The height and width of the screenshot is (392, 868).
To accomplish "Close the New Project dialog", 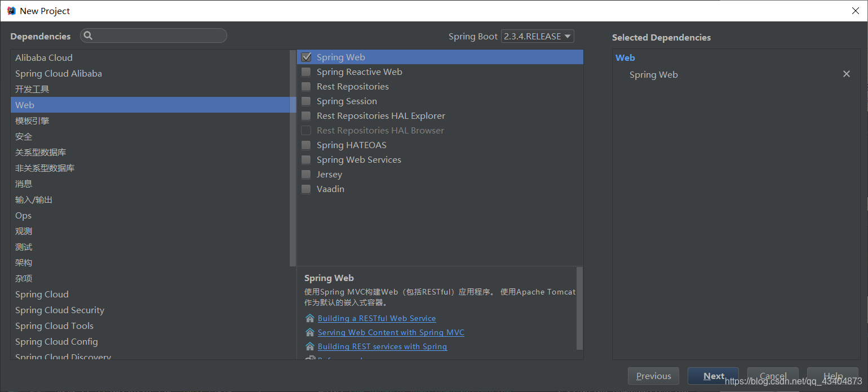I will [855, 11].
